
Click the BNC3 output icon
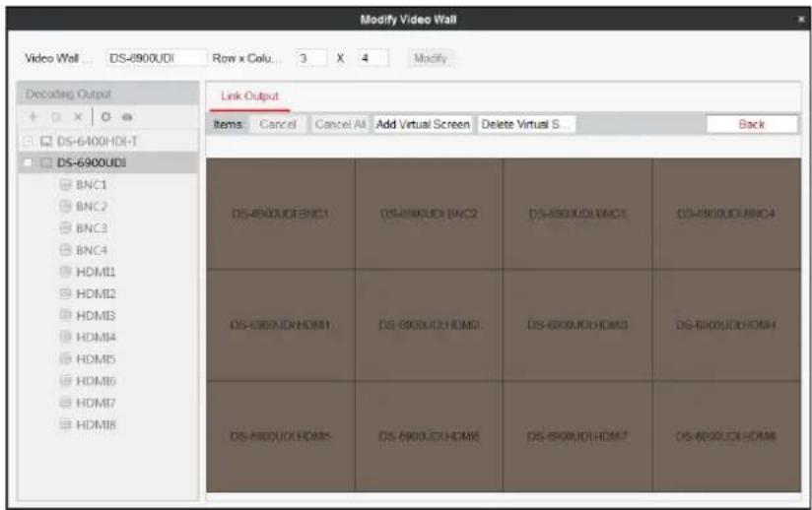65,228
